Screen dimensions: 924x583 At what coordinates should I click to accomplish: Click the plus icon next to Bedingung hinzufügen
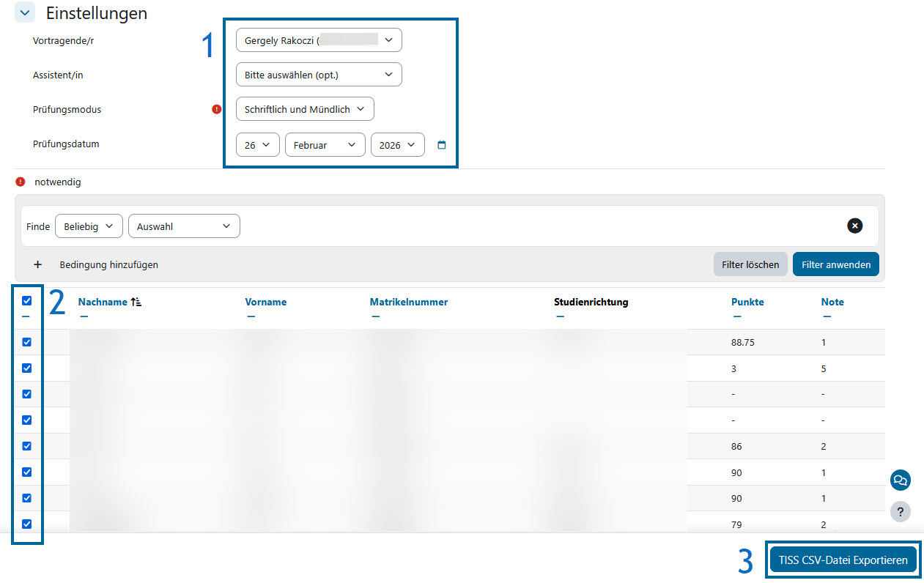pyautogui.click(x=37, y=264)
